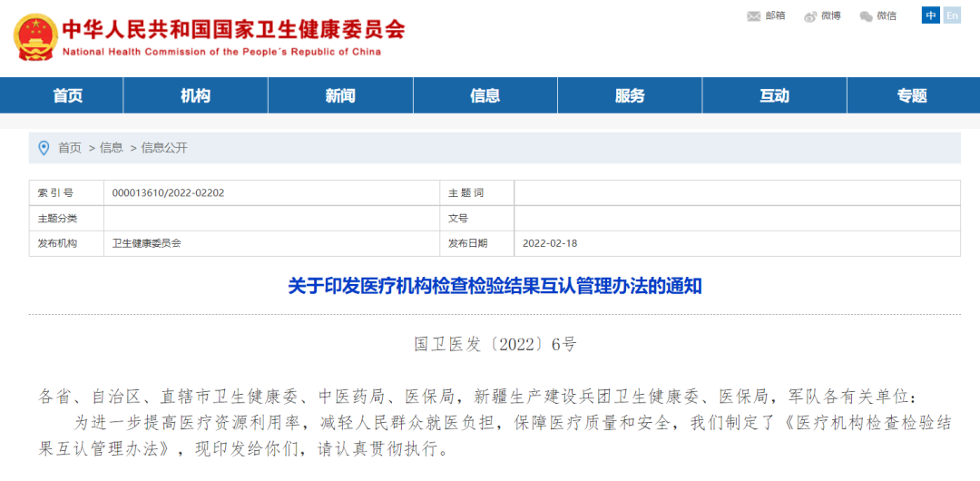Go to 信息公开 in the breadcrumb
This screenshot has width=980, height=481.
coord(164,148)
